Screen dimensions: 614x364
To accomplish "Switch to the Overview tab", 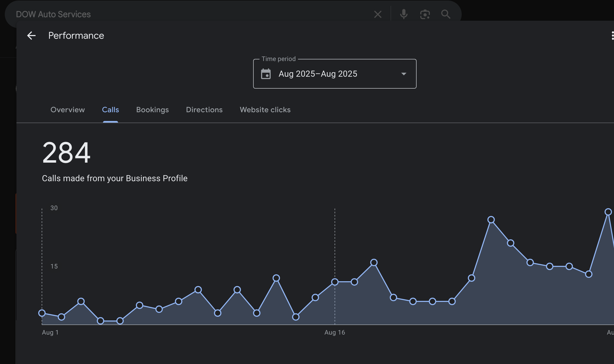I will point(68,110).
